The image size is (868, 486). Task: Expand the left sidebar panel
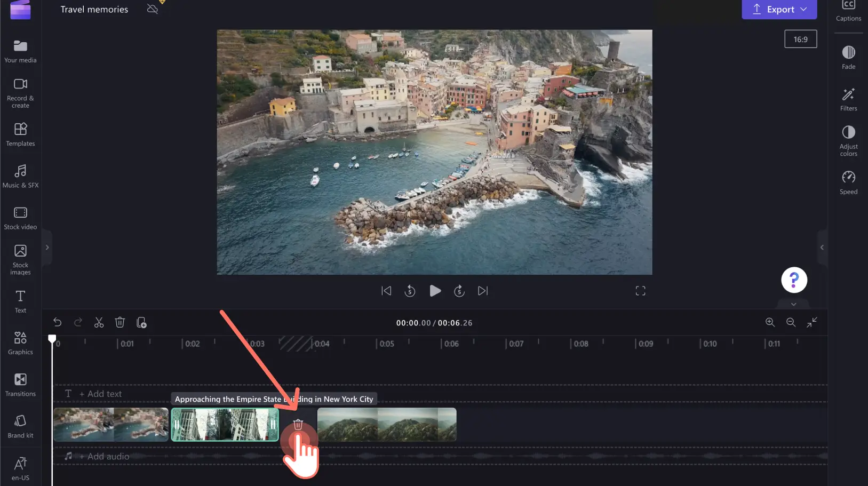(47, 248)
